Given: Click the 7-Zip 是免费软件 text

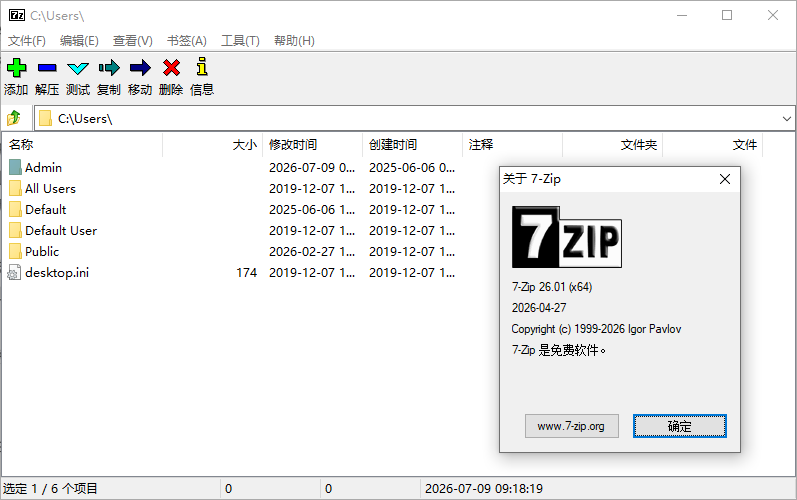Looking at the screenshot, I should click(559, 350).
